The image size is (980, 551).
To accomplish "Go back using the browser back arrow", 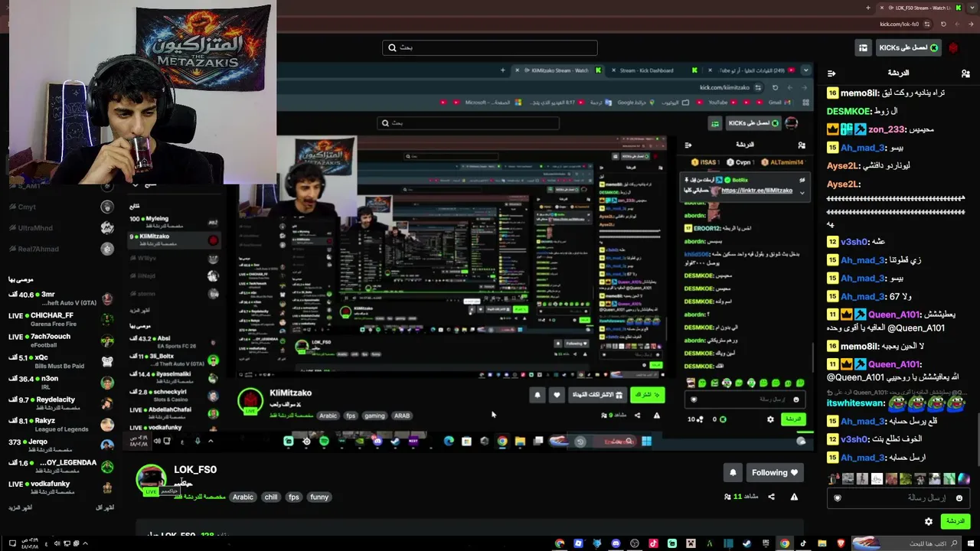I will pos(971,24).
